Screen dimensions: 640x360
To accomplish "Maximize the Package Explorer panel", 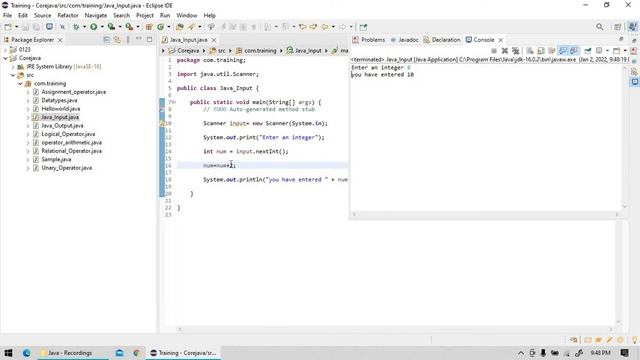I will click(x=149, y=40).
